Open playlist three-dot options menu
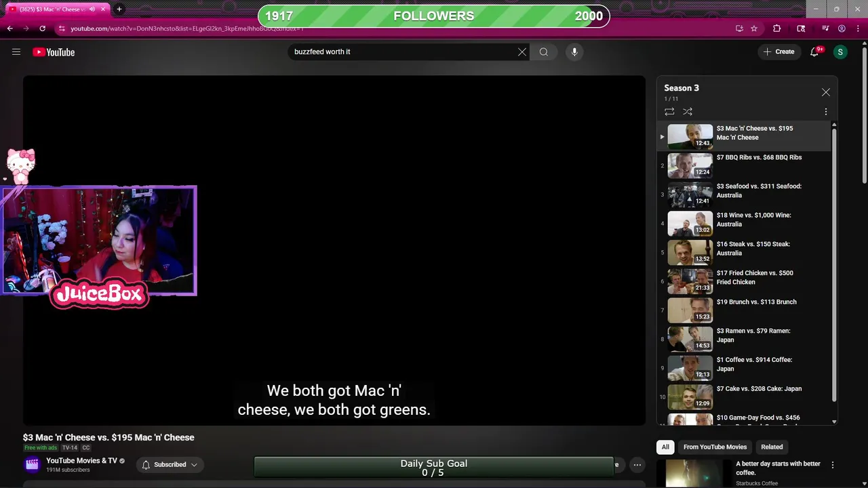The height and width of the screenshot is (488, 868). point(825,112)
